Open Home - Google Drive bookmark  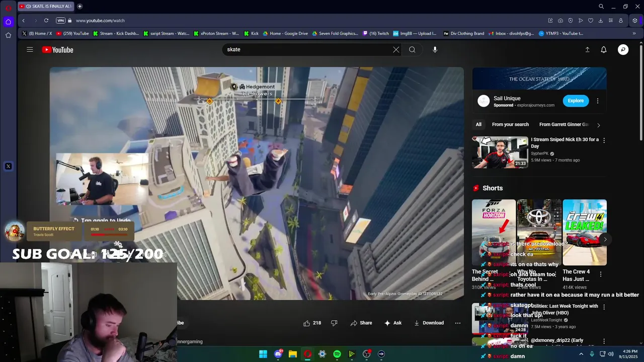coord(285,34)
